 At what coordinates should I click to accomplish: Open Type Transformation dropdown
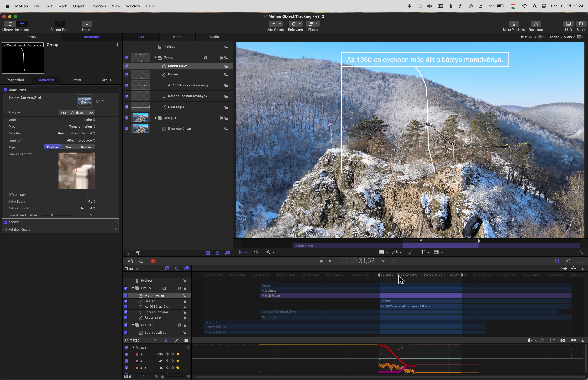click(x=82, y=127)
